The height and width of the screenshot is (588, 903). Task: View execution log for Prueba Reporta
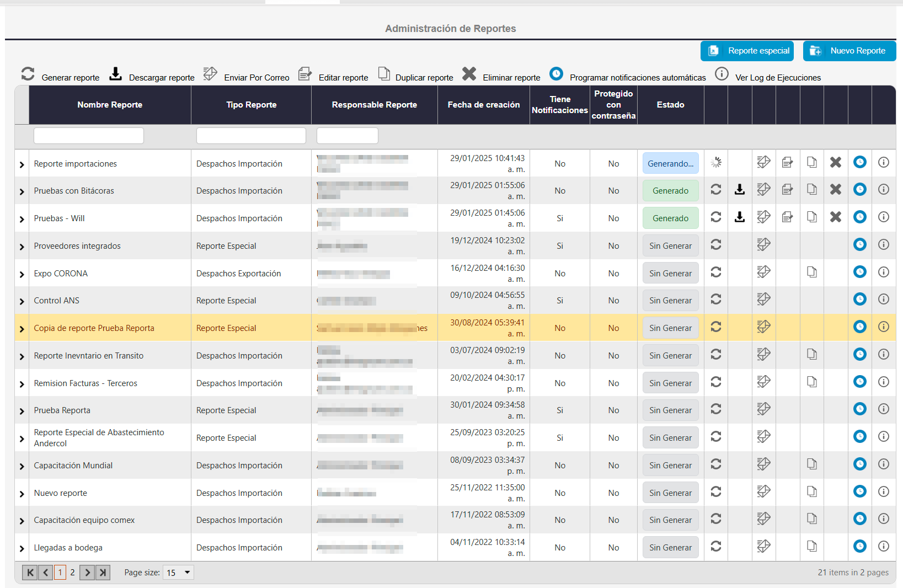point(883,409)
